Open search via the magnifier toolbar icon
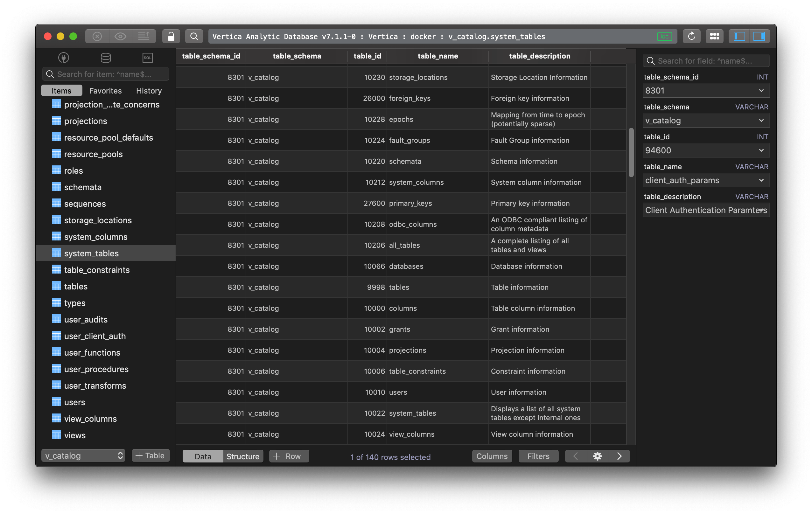This screenshot has width=812, height=514. 194,36
